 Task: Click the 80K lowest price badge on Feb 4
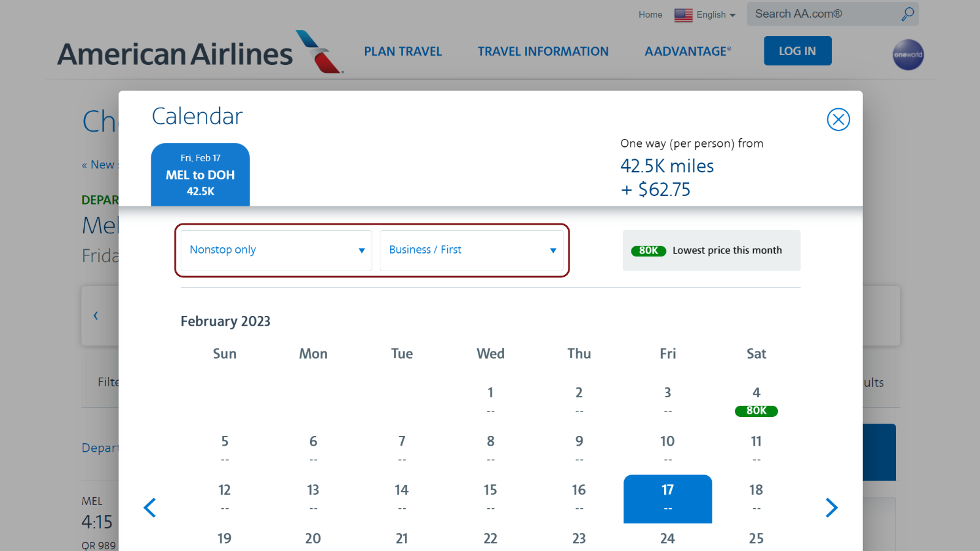(756, 411)
